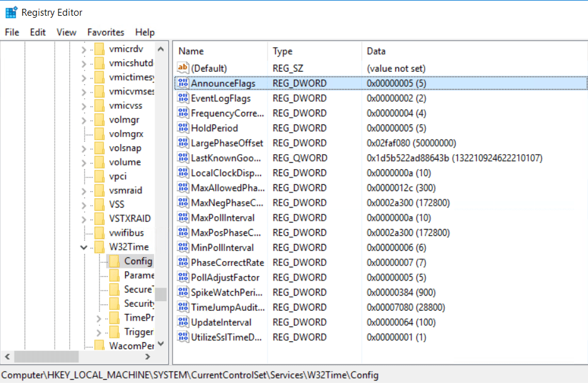Image resolution: width=588 pixels, height=383 pixels.
Task: Expand the volsnap tree node
Action: tap(84, 148)
